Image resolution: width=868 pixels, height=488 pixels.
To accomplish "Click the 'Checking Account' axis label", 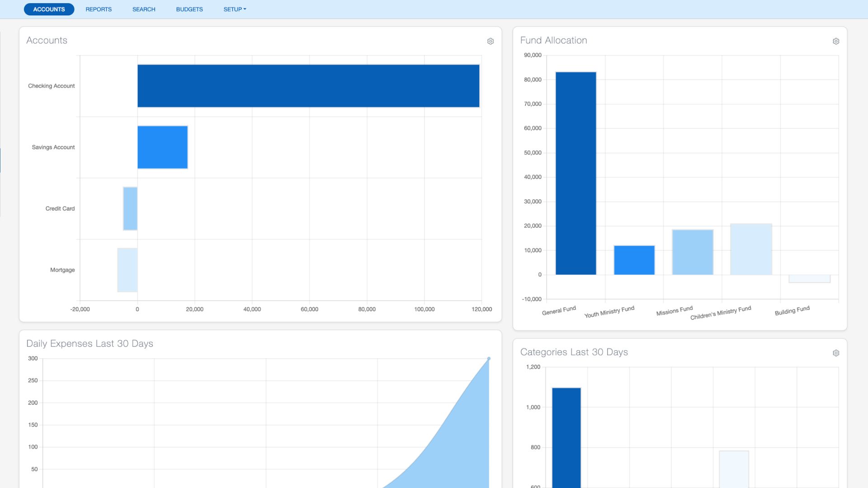I will point(52,86).
